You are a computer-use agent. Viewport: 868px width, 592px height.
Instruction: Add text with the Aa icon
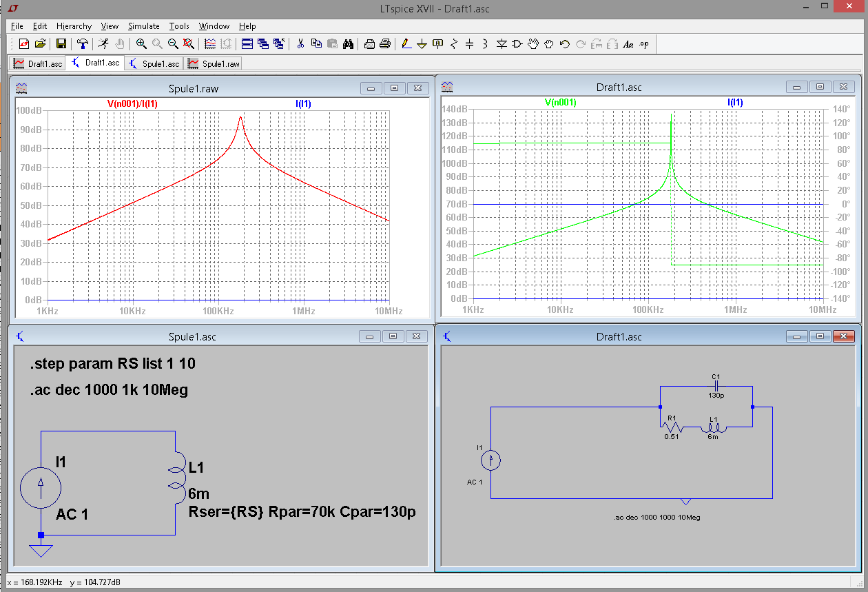[628, 44]
